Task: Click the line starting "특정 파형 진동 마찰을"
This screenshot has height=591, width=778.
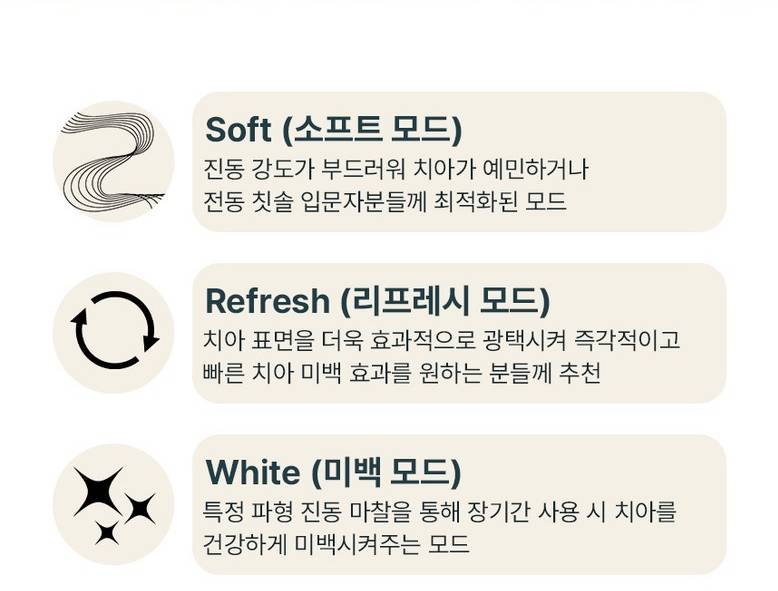Action: (439, 512)
